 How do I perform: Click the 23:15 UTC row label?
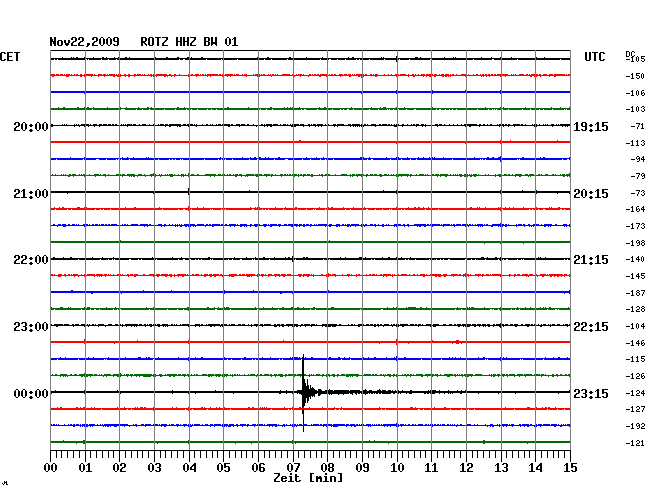[x=591, y=393]
